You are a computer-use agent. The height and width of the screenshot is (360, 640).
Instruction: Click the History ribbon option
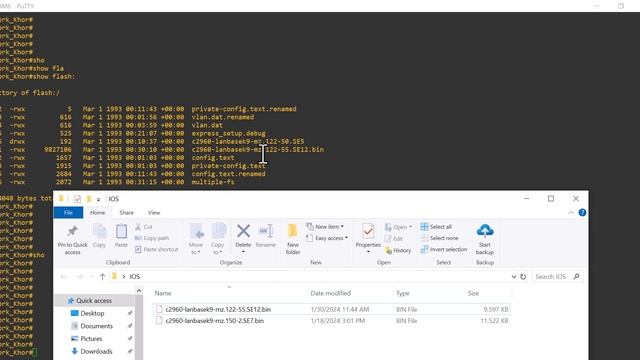(398, 250)
